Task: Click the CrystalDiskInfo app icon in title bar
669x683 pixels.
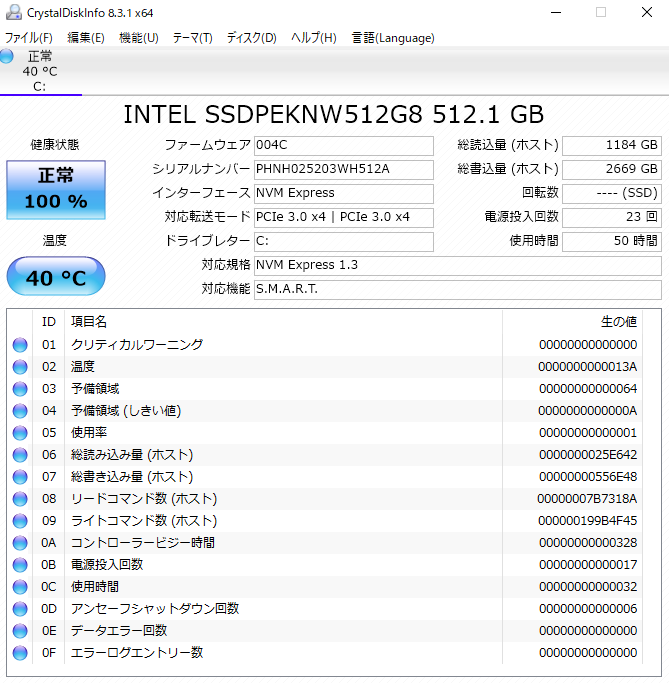Action: click(x=14, y=12)
